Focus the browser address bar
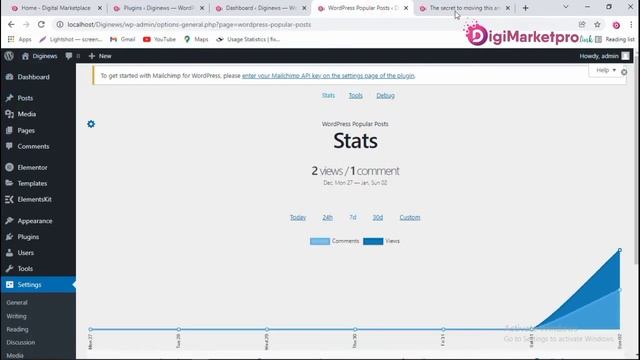Viewport: 640px width, 360px height. click(314, 24)
